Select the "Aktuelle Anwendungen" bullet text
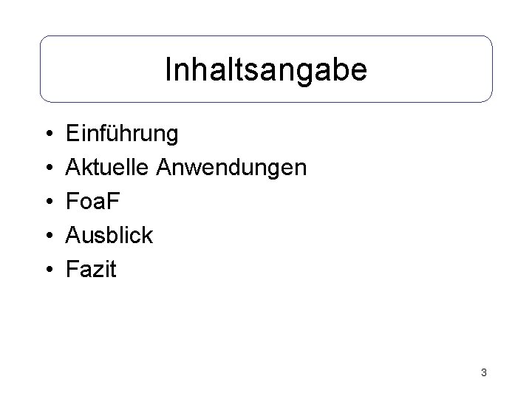Screen dimensions: 532x399 coord(186,167)
